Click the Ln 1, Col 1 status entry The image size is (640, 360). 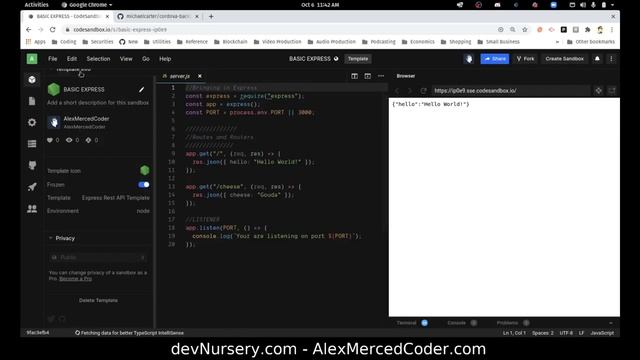pyautogui.click(x=514, y=333)
